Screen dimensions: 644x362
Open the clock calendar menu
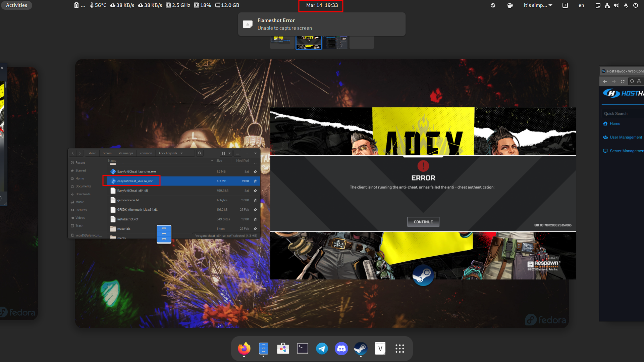tap(322, 5)
